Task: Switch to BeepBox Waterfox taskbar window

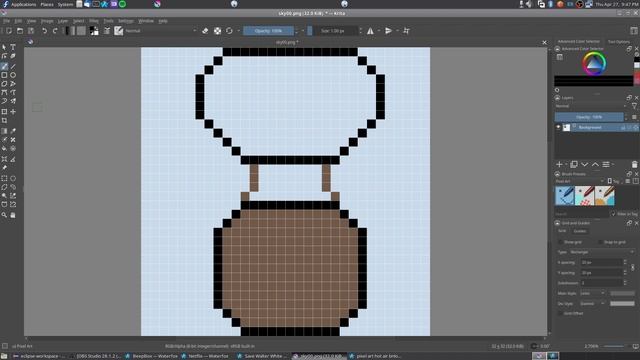Action: 151,356
